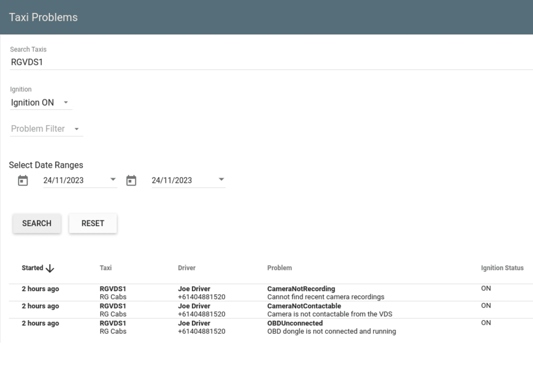Sort by the Problem column header
The height and width of the screenshot is (392, 533).
pos(280,268)
